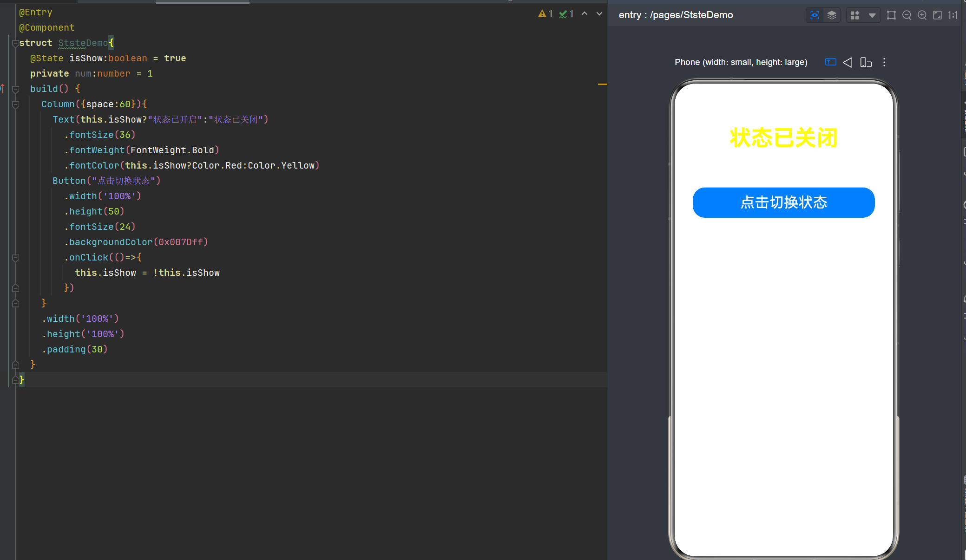Click the Phone (width: small, height: large) label
The width and height of the screenshot is (966, 560).
click(x=741, y=62)
